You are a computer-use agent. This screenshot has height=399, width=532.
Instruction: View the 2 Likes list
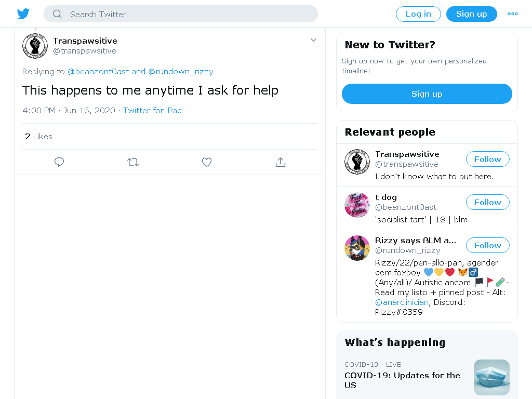(38, 137)
